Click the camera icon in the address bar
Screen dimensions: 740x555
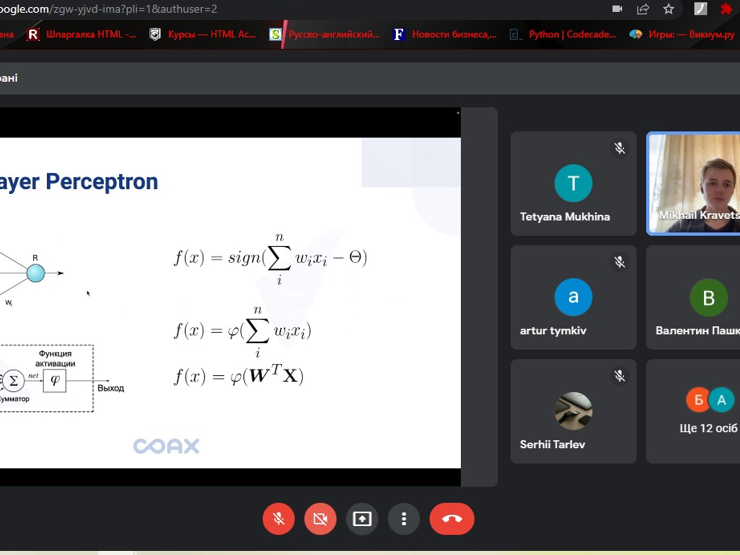click(x=617, y=9)
